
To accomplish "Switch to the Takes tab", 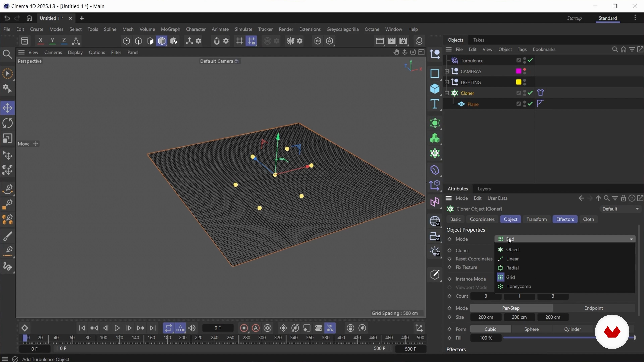I will (478, 40).
